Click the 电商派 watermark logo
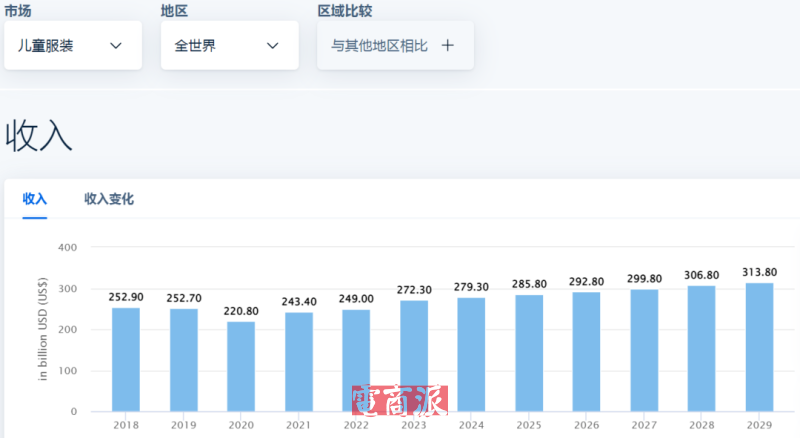The width and height of the screenshot is (800, 438). (x=400, y=401)
